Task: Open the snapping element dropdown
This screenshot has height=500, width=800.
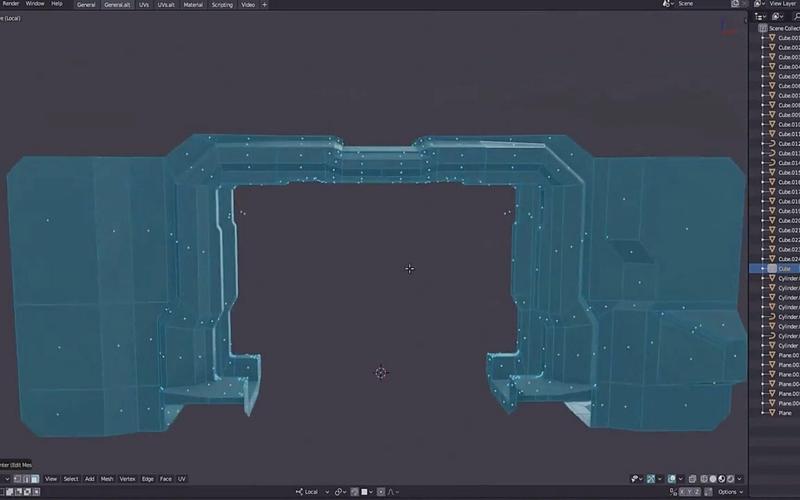Action: tap(367, 492)
